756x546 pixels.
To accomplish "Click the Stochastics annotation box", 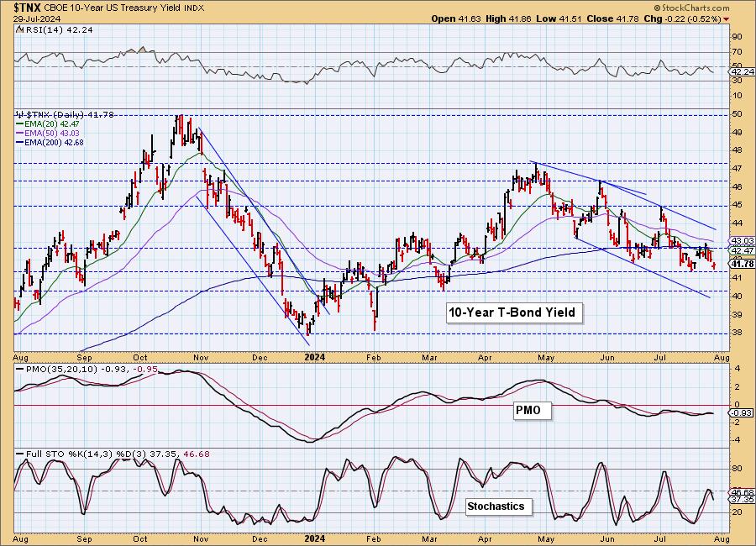I will coord(498,507).
